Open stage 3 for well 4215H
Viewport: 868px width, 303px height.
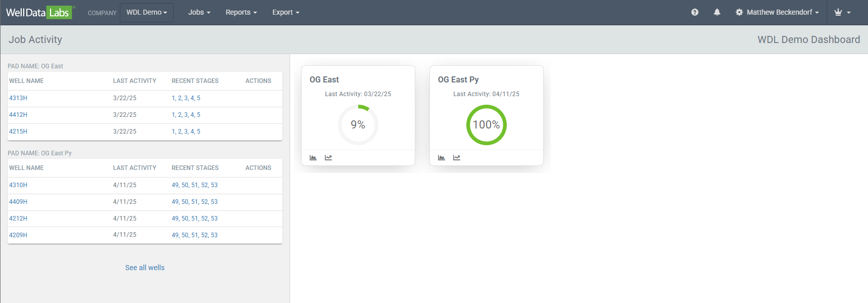point(186,132)
